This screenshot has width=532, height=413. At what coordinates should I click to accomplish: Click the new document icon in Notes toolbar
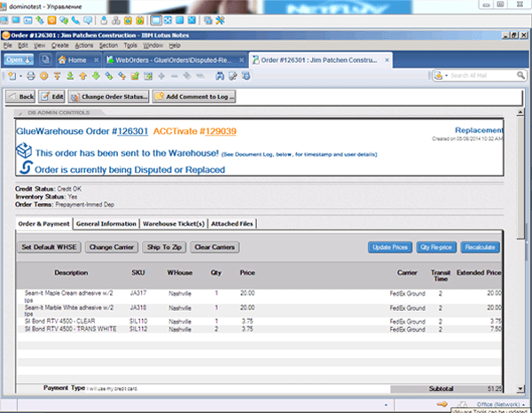click(x=12, y=76)
